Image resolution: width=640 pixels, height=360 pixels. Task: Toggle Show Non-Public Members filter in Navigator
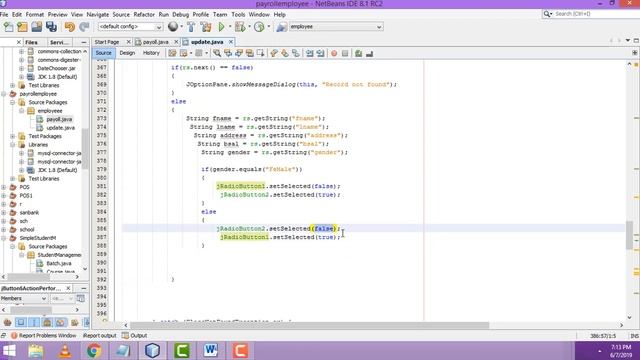click(47, 323)
